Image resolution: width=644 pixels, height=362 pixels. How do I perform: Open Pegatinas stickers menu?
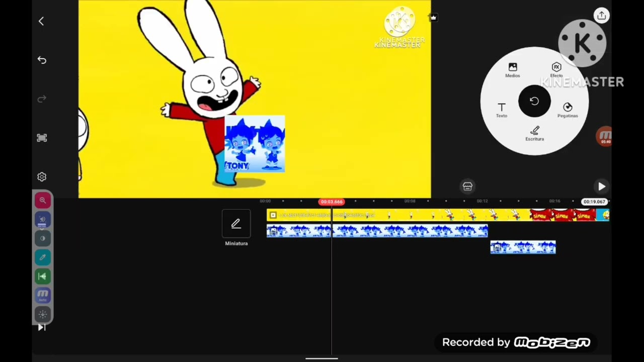[x=568, y=110]
